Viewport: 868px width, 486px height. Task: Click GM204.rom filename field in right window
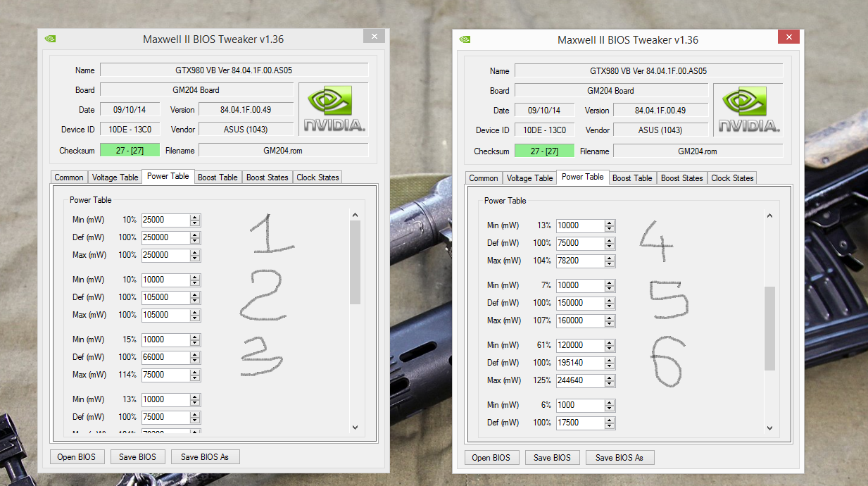point(698,151)
